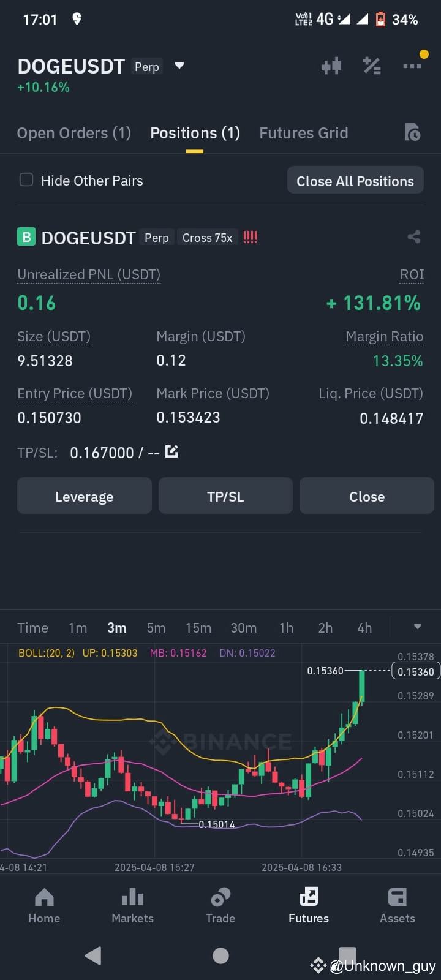
Task: Open the percentage calculator icon
Action: [x=372, y=66]
